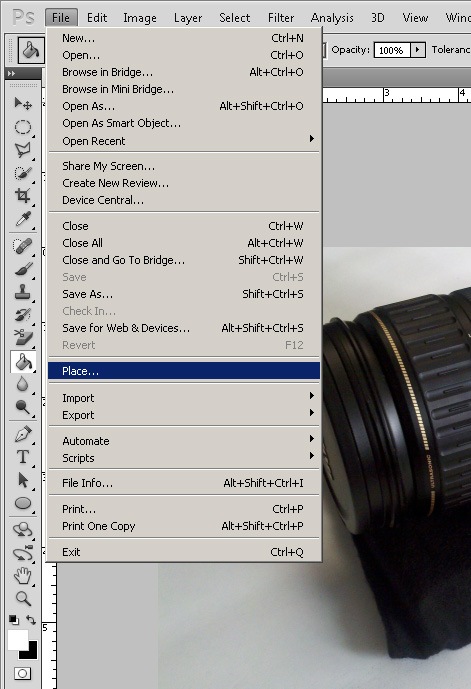
Task: Open the Opacity slider dropdown arrow
Action: click(x=418, y=50)
